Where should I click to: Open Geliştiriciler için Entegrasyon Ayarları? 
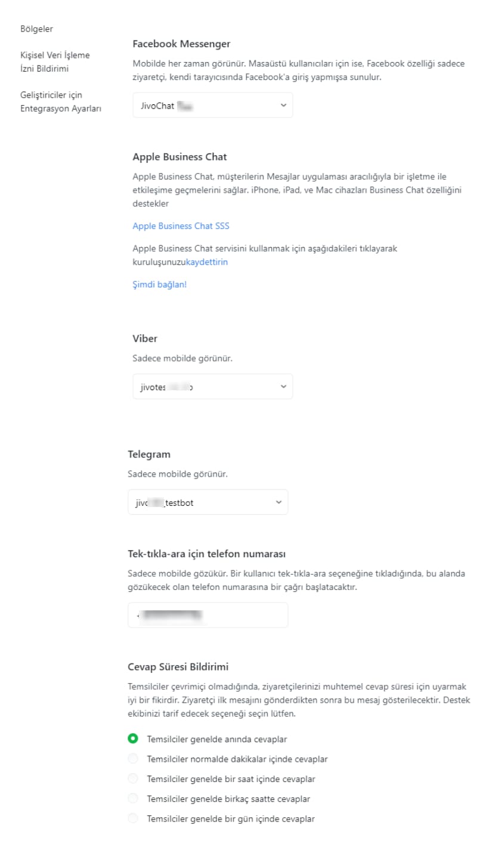(x=61, y=101)
